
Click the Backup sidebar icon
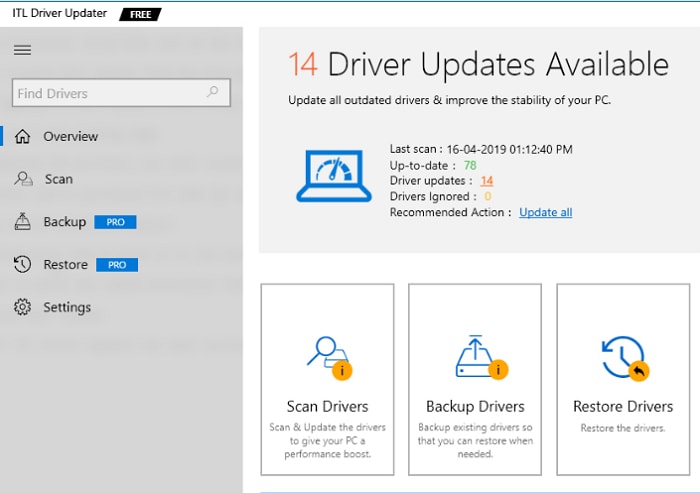(22, 221)
